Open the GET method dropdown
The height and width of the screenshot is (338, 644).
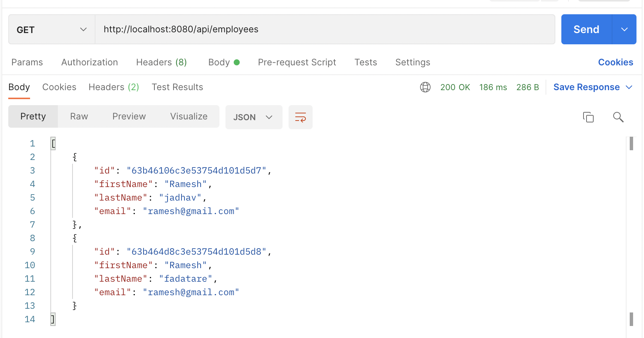(x=51, y=30)
